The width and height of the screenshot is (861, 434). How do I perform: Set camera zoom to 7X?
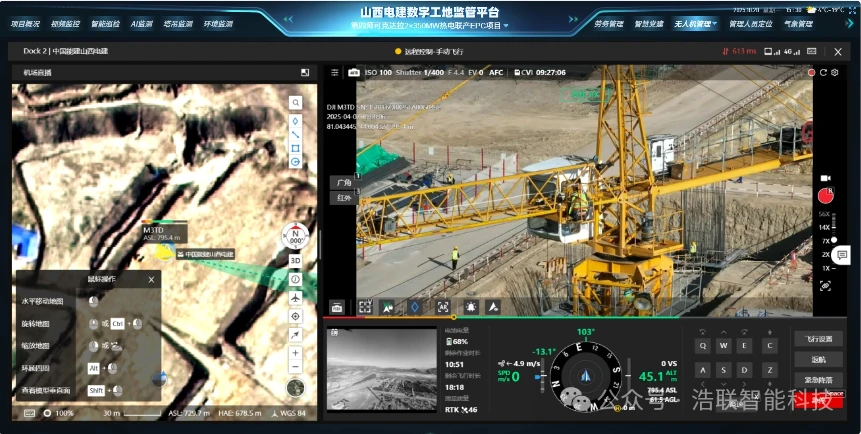click(x=825, y=241)
